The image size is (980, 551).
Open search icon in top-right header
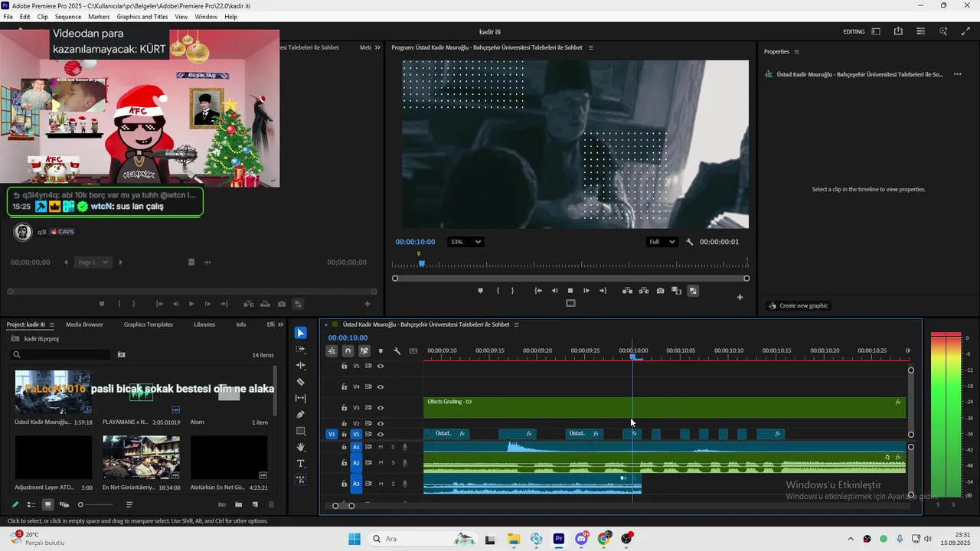(x=943, y=31)
